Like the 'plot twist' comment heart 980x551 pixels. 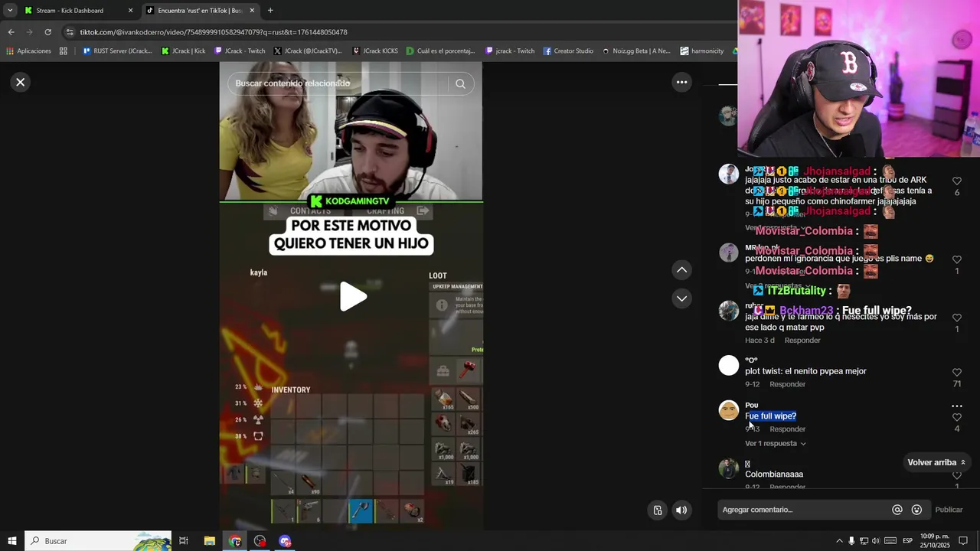tap(957, 373)
